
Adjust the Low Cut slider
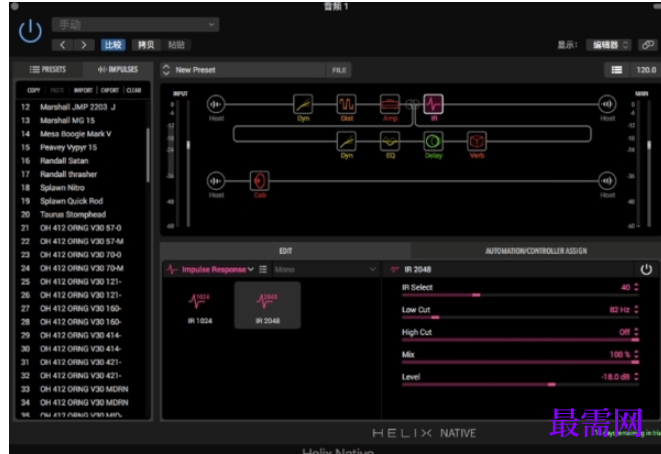click(x=520, y=317)
